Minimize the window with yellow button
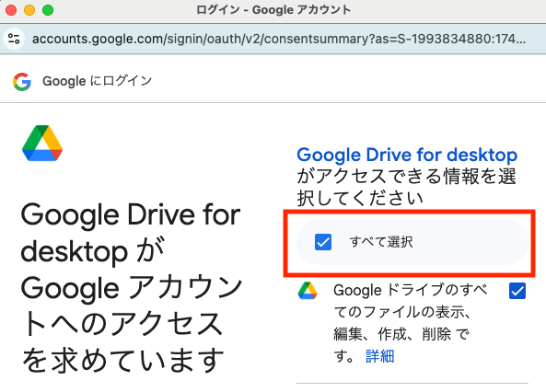The width and height of the screenshot is (546, 392). tap(29, 10)
